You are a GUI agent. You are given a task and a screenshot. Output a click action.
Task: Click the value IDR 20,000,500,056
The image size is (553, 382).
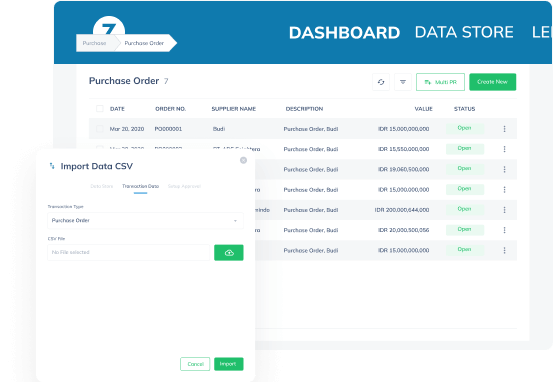403,230
